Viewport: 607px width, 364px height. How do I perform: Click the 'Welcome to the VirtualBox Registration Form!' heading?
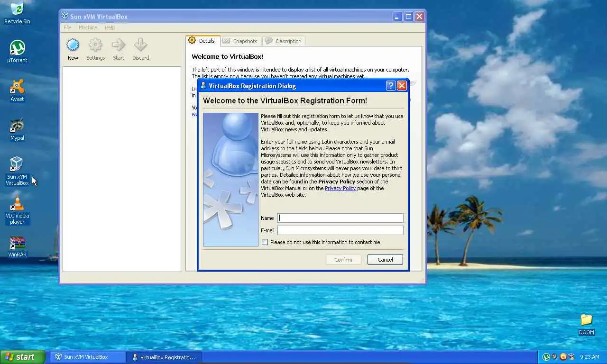coord(285,100)
